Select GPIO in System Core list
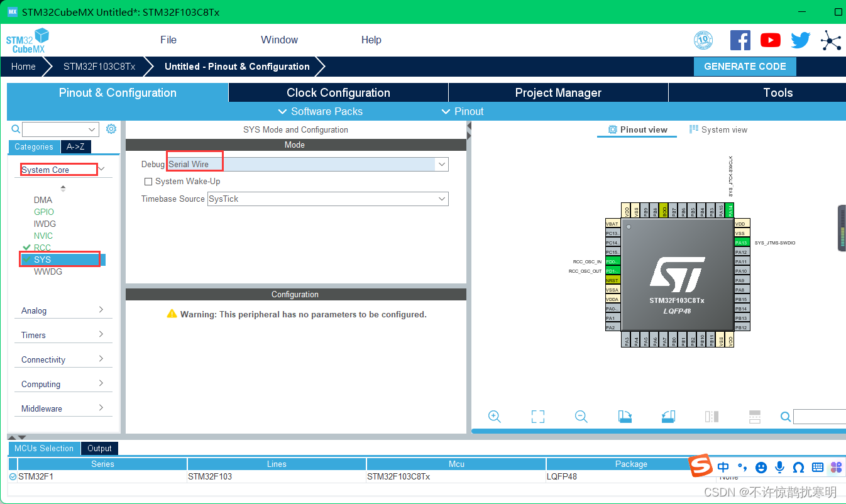The width and height of the screenshot is (846, 504). 44,212
